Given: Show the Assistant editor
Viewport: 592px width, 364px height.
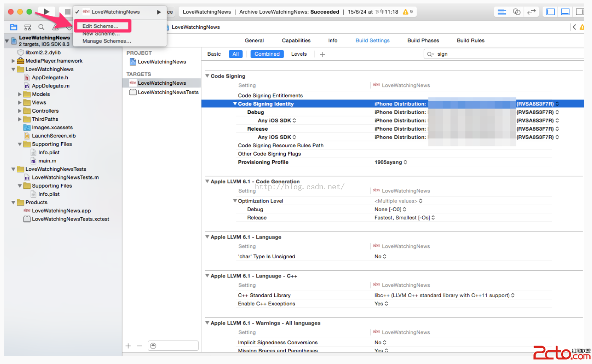Looking at the screenshot, I should [x=517, y=12].
